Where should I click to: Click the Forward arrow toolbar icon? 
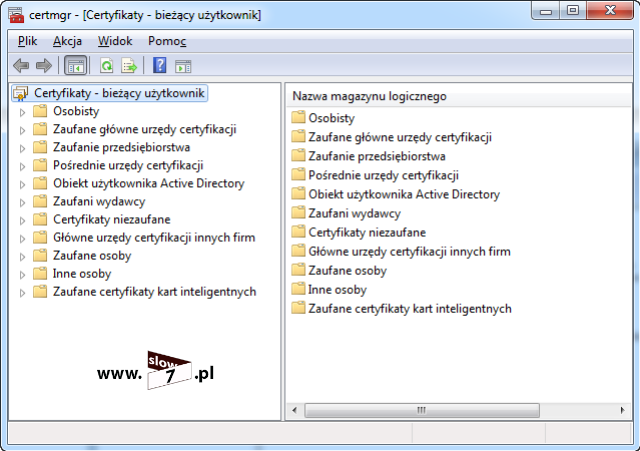coord(44,65)
